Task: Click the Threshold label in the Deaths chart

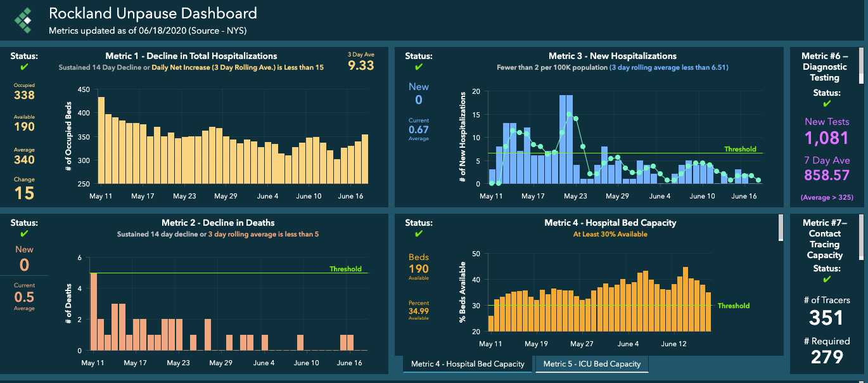Action: (x=345, y=269)
